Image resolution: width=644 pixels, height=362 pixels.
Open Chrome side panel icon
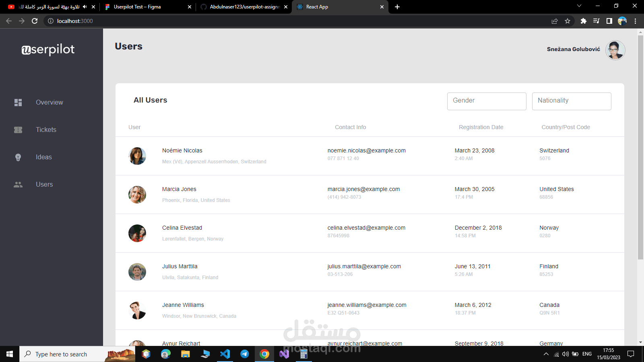[609, 21]
